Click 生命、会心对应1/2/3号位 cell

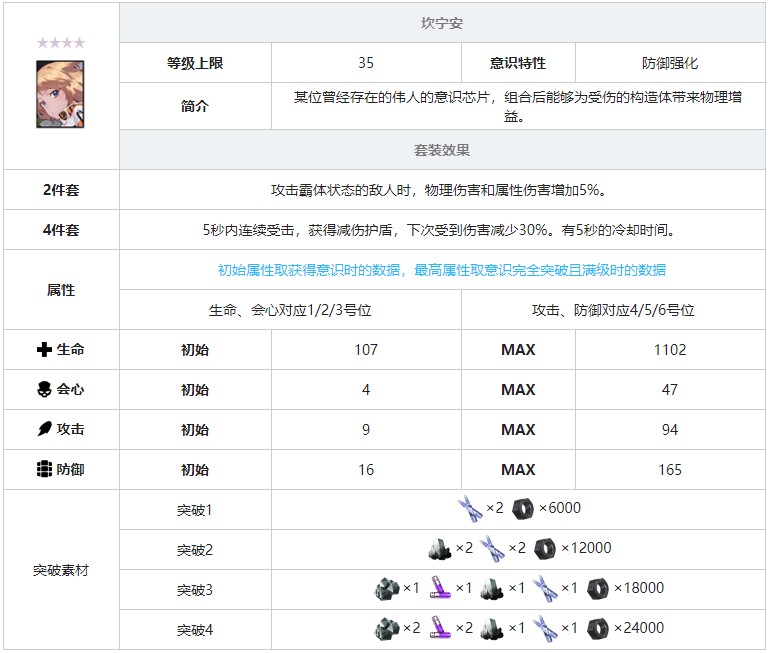pyautogui.click(x=290, y=310)
